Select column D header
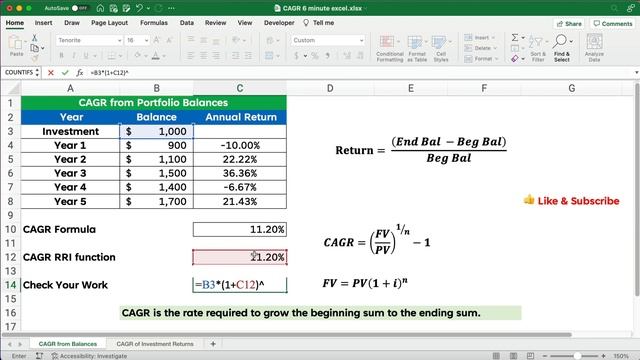 tap(330, 88)
